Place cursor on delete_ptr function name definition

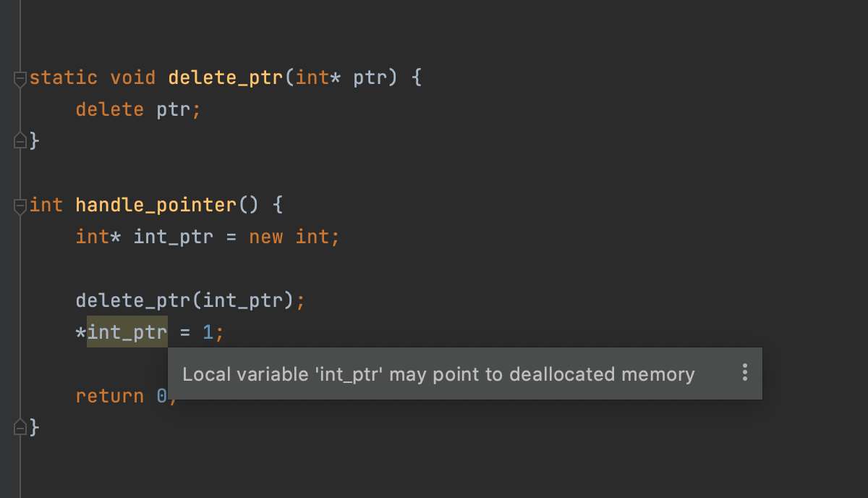point(225,77)
